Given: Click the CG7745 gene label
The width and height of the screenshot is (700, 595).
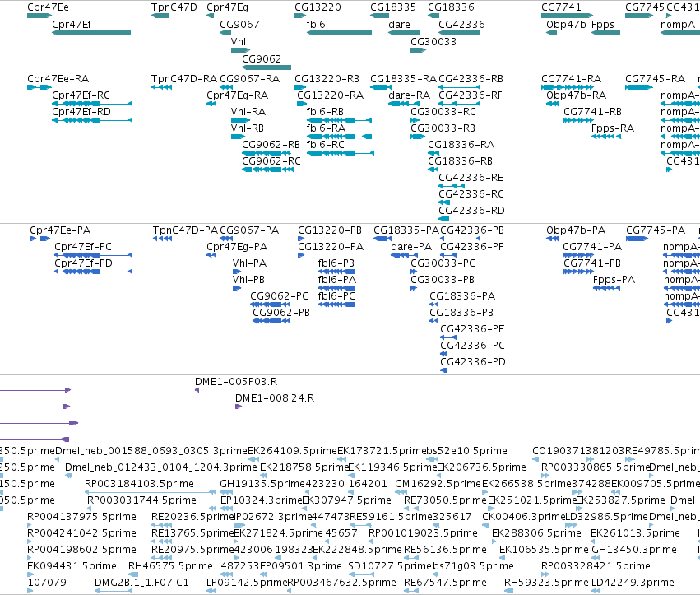Looking at the screenshot, I should tap(645, 7).
